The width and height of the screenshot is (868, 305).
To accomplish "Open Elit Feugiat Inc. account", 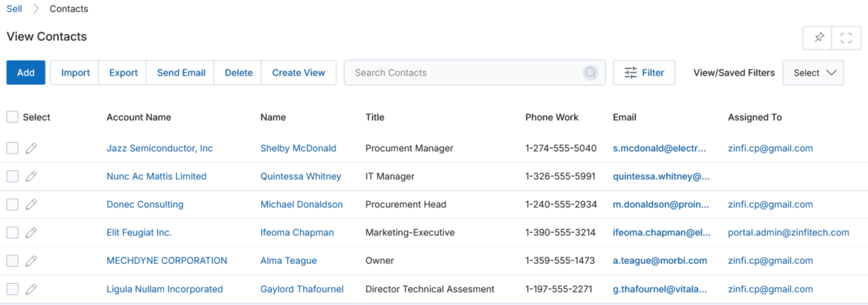I will pyautogui.click(x=139, y=233).
